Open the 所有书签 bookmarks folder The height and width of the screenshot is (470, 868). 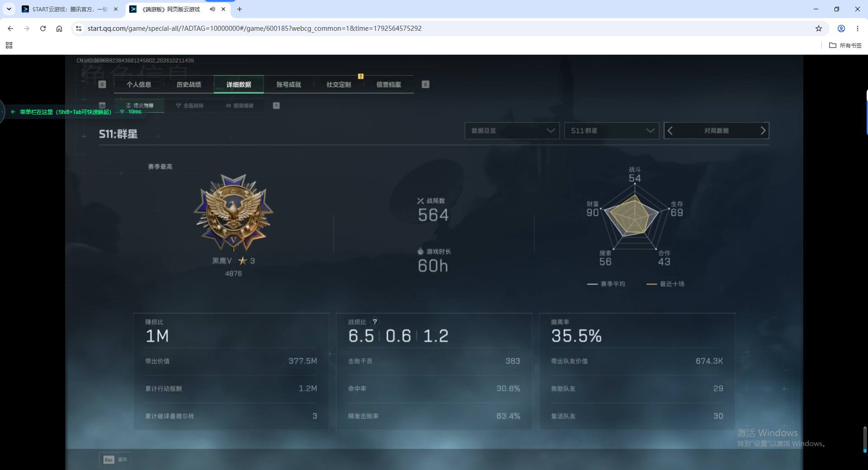pyautogui.click(x=845, y=45)
